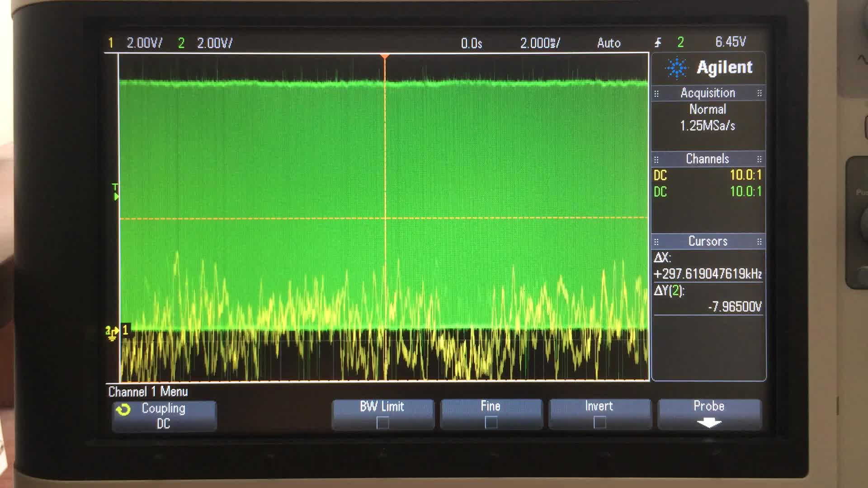Click the rising edge trigger icon

click(x=658, y=42)
